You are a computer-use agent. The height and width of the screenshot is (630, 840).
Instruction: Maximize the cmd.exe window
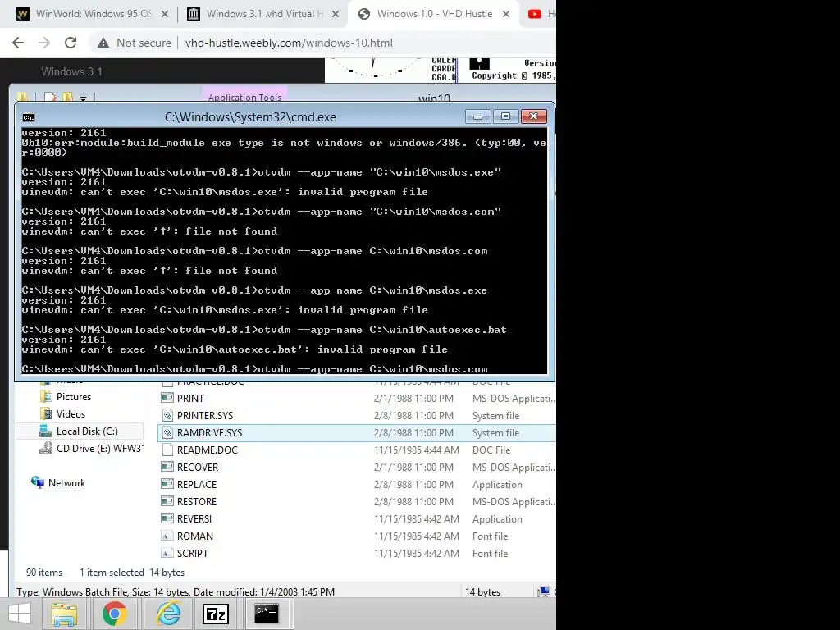click(x=505, y=116)
